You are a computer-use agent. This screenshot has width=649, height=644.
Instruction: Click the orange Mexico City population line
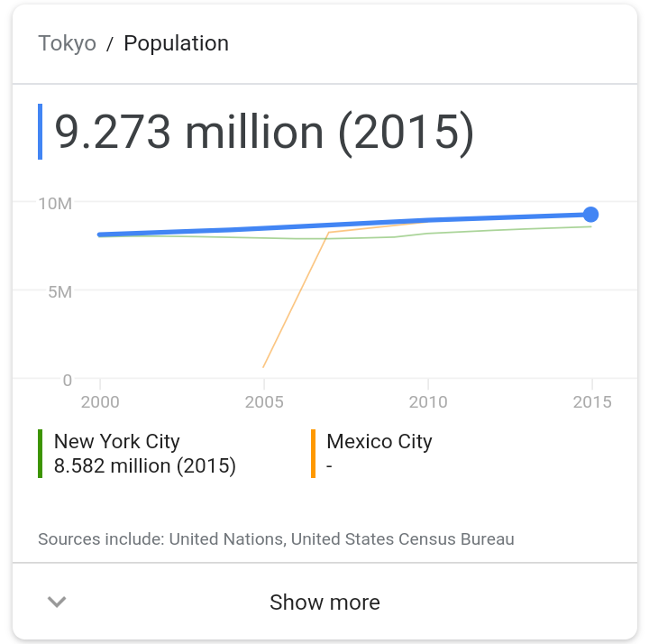tap(296, 299)
